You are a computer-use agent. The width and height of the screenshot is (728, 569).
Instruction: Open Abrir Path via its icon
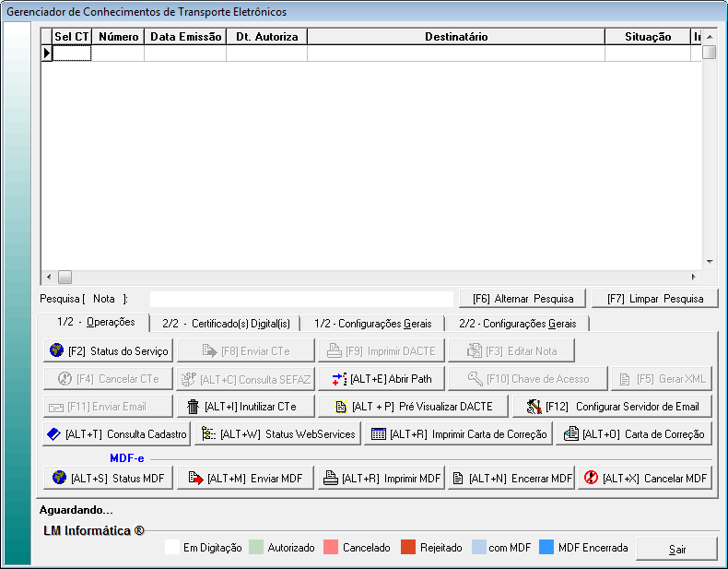(x=339, y=379)
